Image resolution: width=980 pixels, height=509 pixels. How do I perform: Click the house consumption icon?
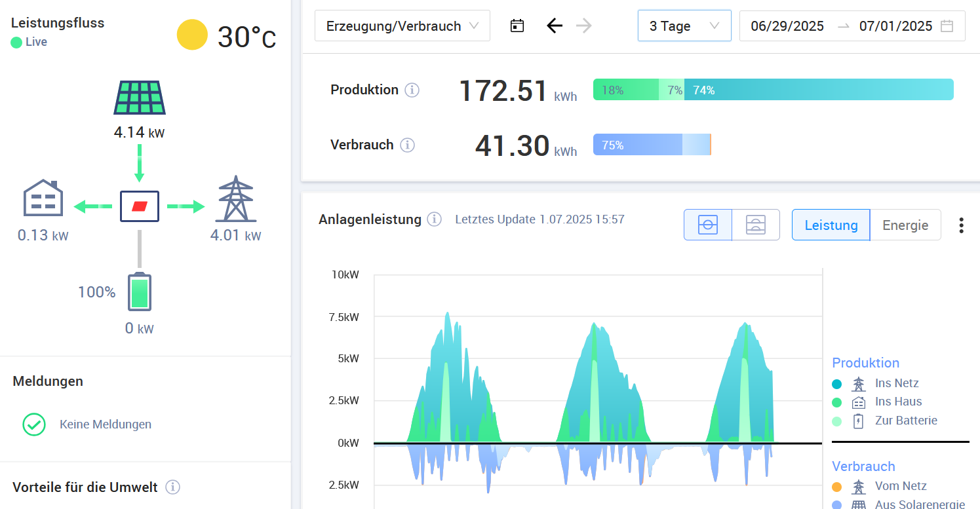pyautogui.click(x=43, y=197)
